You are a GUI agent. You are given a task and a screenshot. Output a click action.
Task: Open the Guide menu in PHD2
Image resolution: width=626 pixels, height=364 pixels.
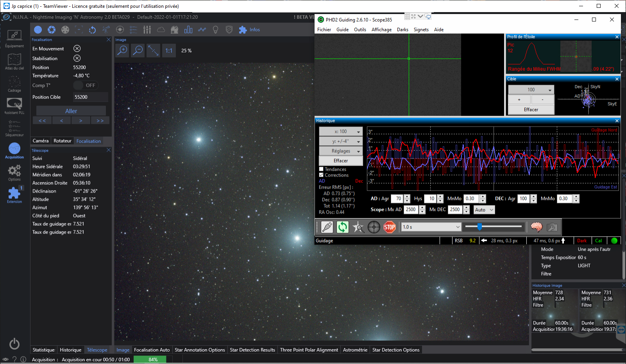pos(342,30)
